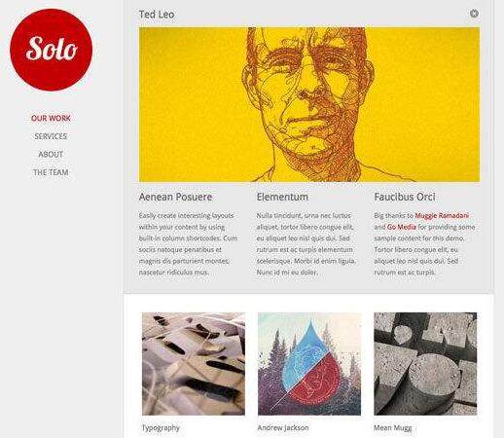Click the Elementum paragraph text
504x438 pixels.
pos(306,243)
